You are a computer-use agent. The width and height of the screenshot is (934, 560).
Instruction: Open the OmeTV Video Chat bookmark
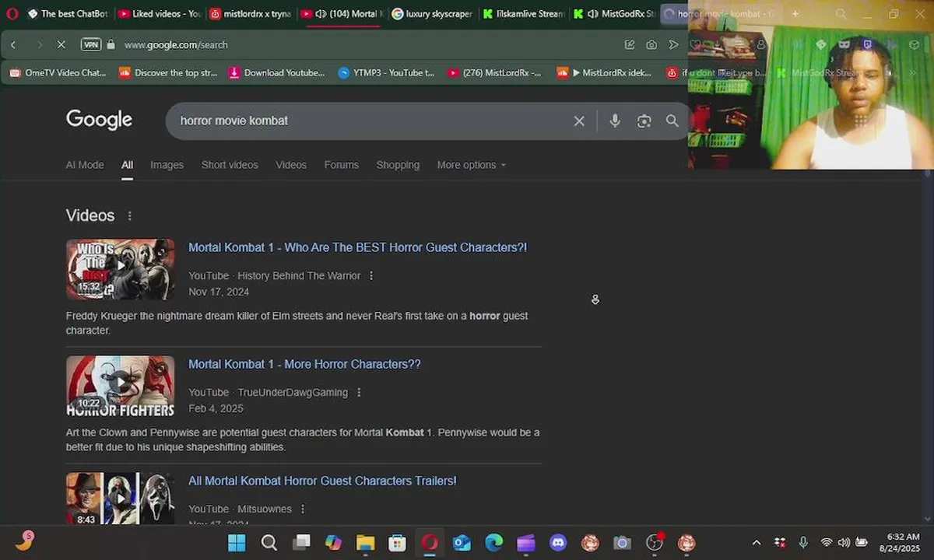(58, 72)
